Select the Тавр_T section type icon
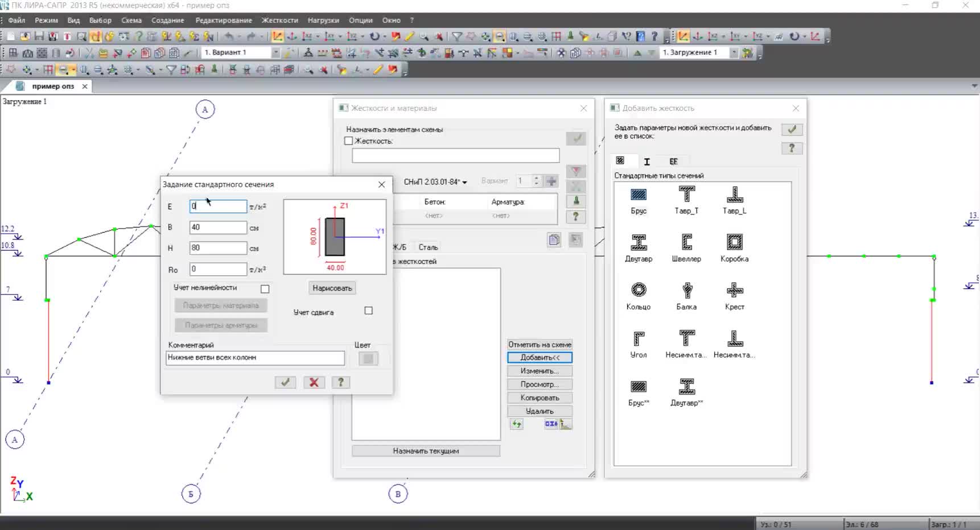The height and width of the screenshot is (530, 980). [686, 194]
